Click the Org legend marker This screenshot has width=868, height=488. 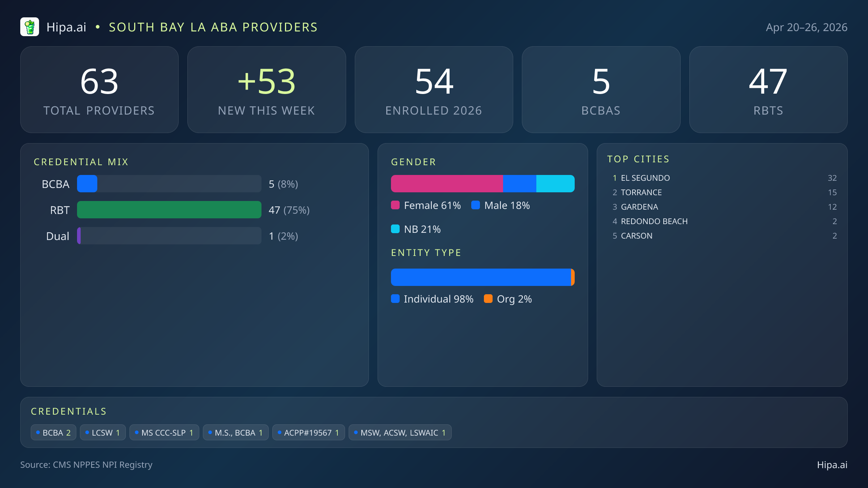(x=488, y=299)
